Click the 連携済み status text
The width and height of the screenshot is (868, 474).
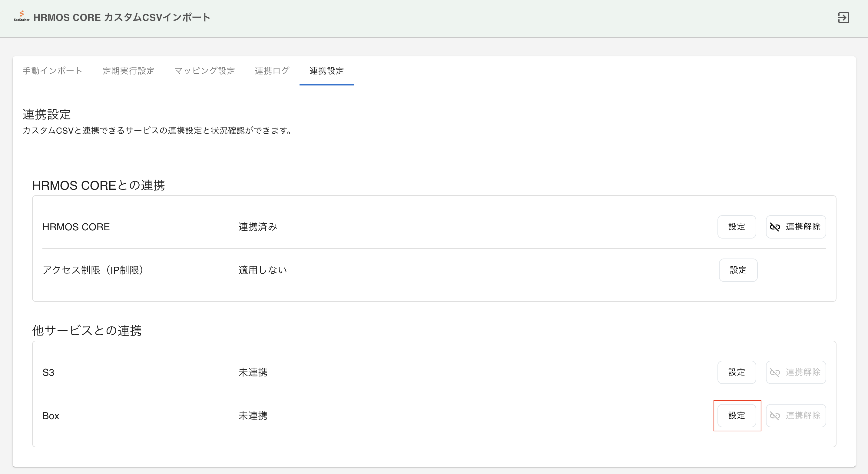[x=257, y=227]
